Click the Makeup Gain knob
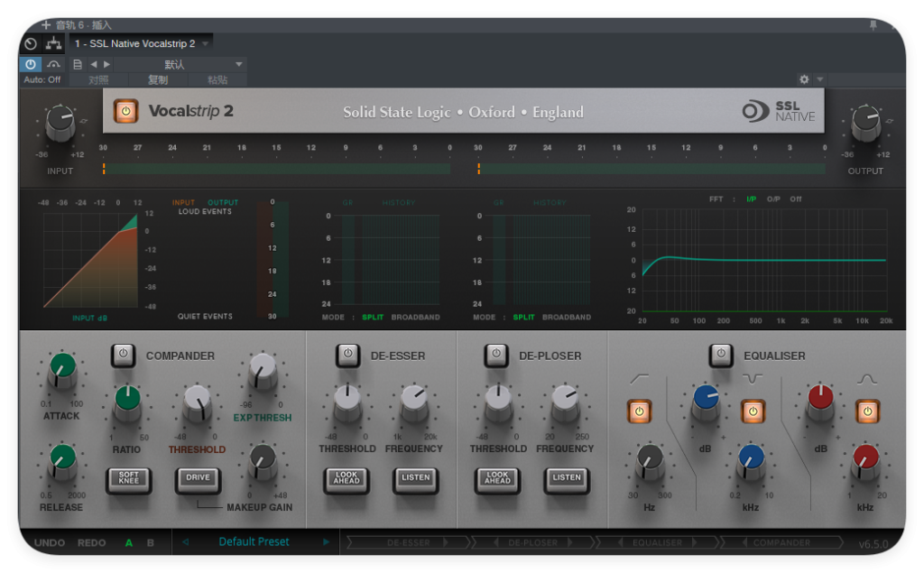The image size is (924, 573). [x=263, y=462]
